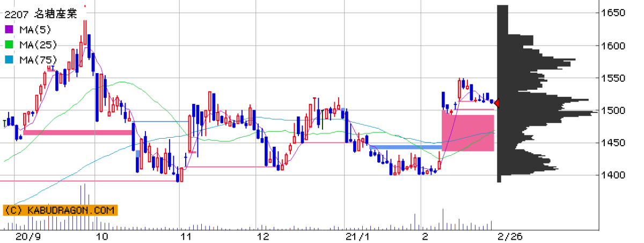Click the 21/1 date axis label
The image size is (644, 243).
coord(357,237)
